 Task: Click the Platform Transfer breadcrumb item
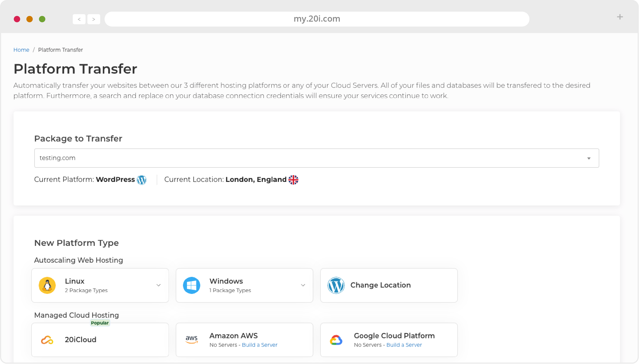coord(61,50)
